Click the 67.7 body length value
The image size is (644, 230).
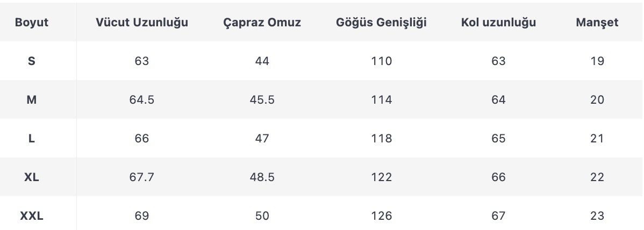[142, 177]
